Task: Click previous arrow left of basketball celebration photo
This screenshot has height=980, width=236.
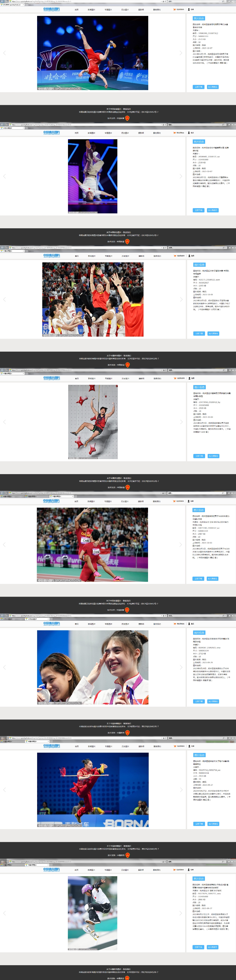Action: click(x=5, y=299)
